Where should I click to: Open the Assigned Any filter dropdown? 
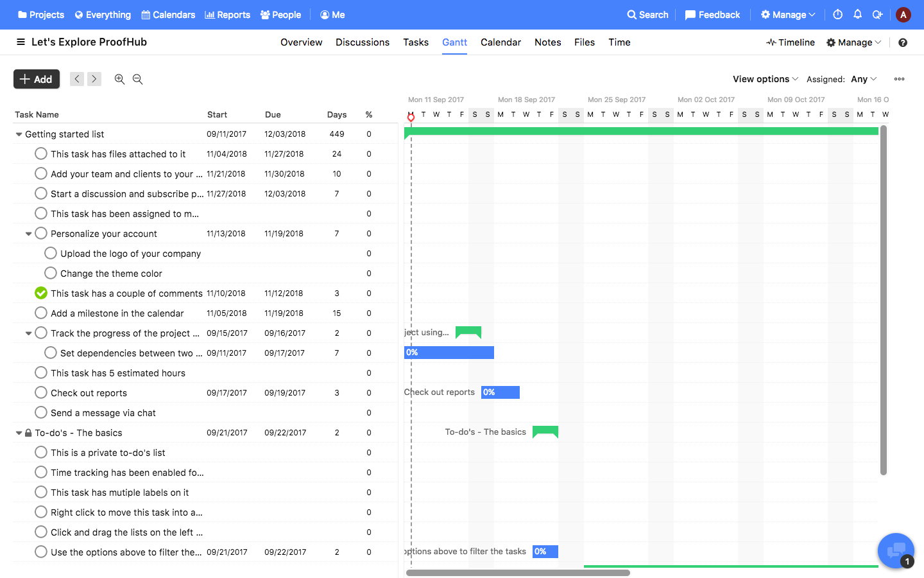(863, 79)
